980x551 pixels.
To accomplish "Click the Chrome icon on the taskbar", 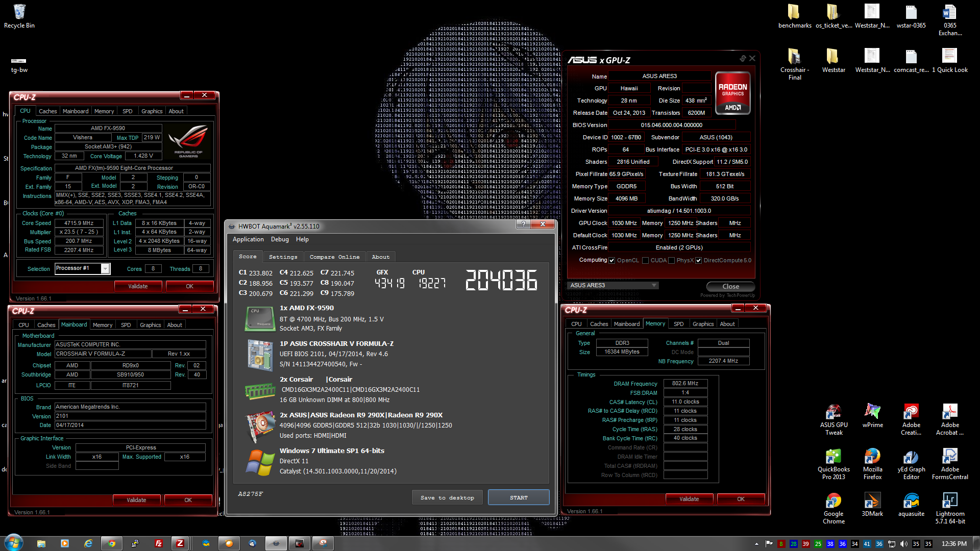I will (112, 543).
